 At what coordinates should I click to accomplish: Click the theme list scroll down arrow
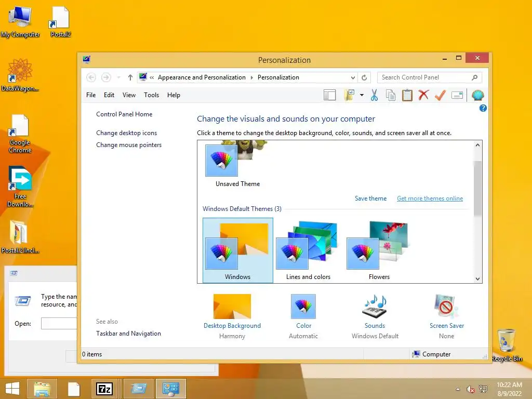(x=478, y=279)
